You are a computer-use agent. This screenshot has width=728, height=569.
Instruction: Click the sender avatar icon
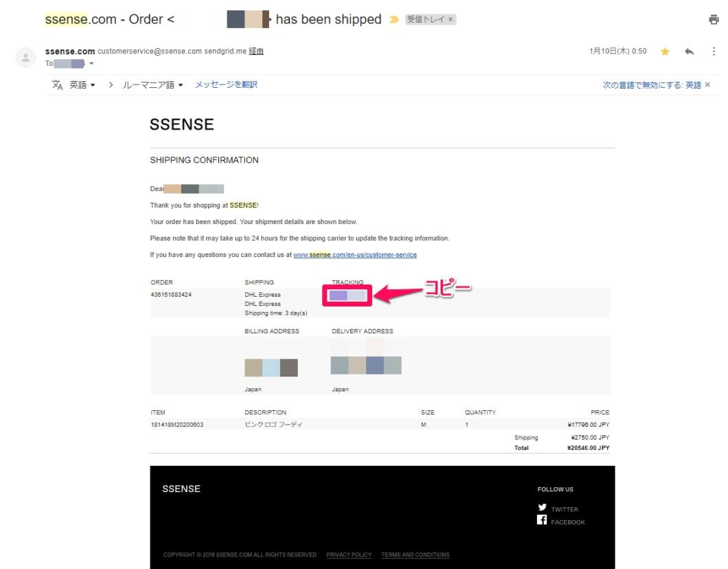[x=25, y=57]
